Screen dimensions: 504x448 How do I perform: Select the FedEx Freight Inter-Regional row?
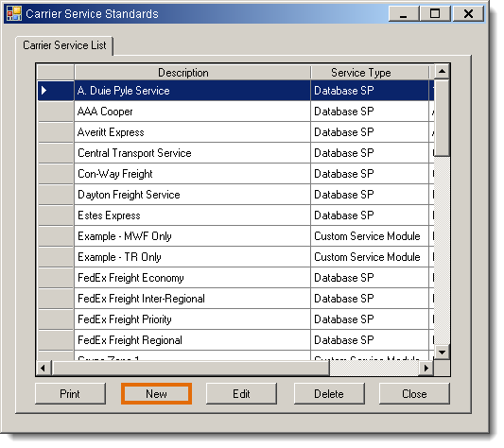click(235, 299)
